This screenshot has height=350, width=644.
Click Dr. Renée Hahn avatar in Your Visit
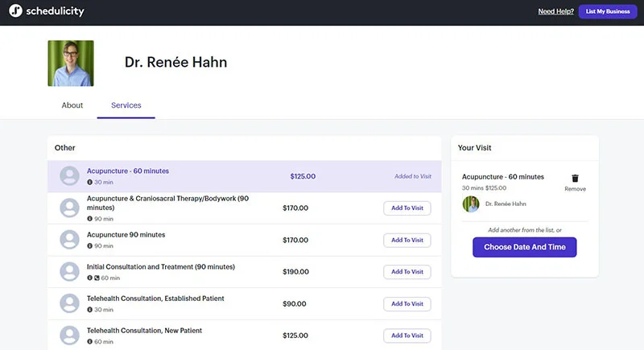pos(471,204)
